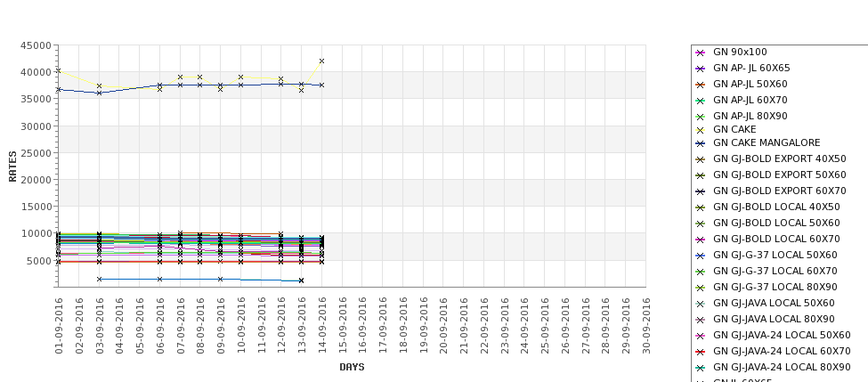Image resolution: width=868 pixels, height=382 pixels.
Task: Click the 25000 y-axis tick label
Action: [x=37, y=153]
